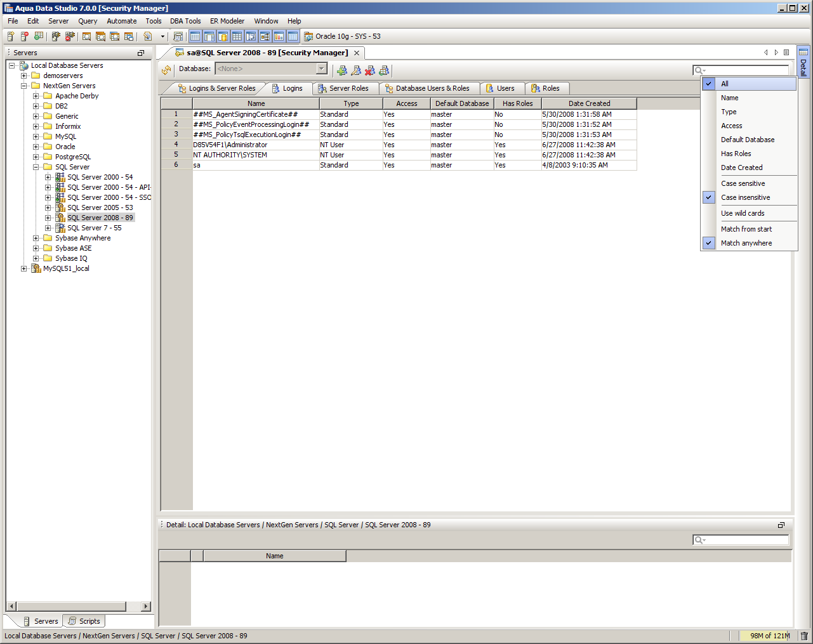Click the Oracle 10g - SYS - 53 toolbar button
This screenshot has width=813, height=644.
[343, 36]
